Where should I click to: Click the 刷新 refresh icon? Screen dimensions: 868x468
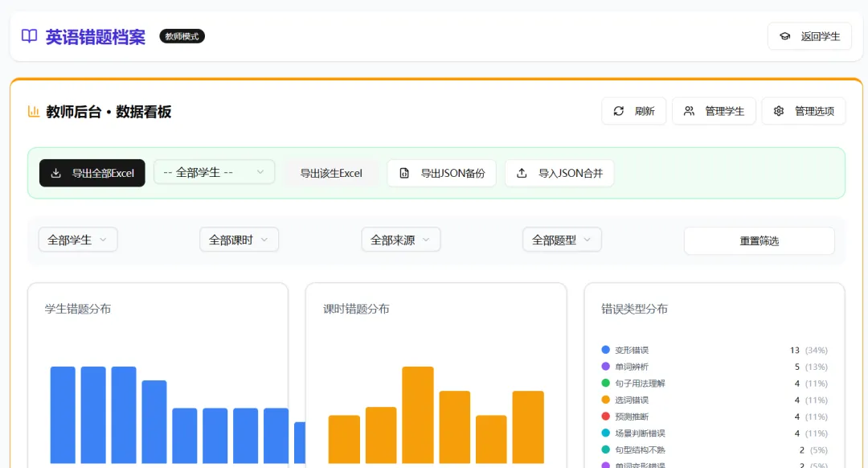pos(618,111)
